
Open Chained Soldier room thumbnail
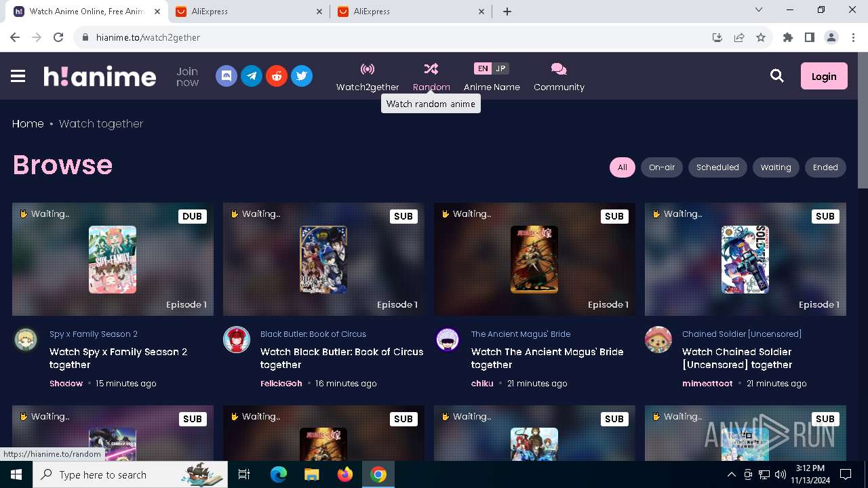[745, 259]
